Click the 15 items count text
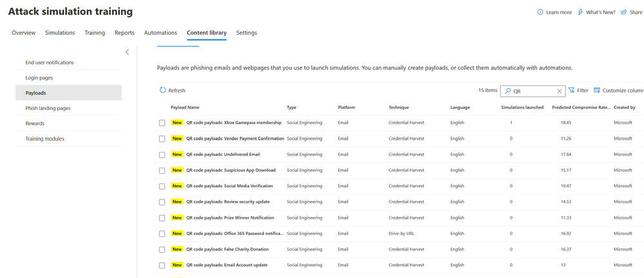The height and width of the screenshot is (278, 644). (488, 90)
